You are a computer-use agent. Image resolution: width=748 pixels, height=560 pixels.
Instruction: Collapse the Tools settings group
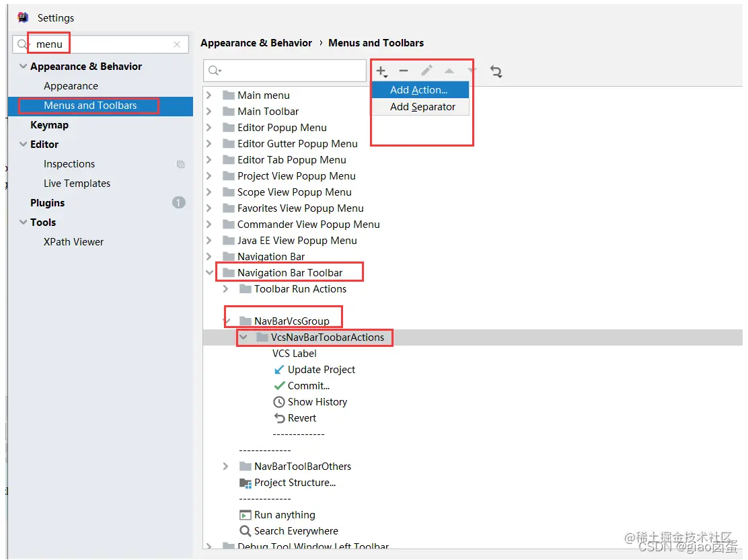23,222
